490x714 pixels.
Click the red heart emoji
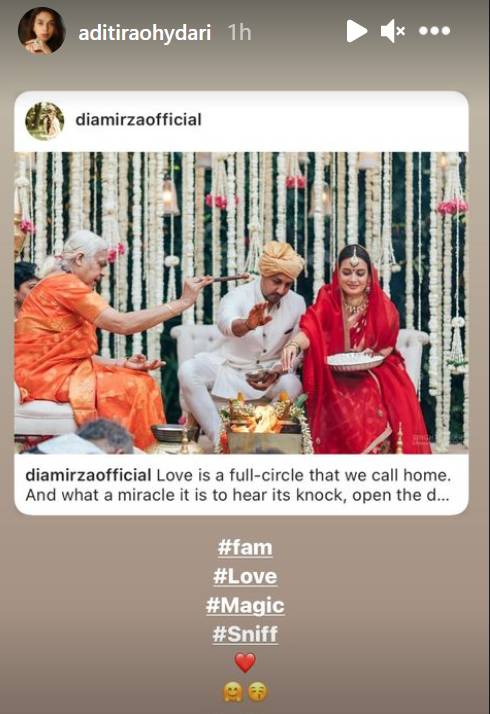[x=245, y=663]
